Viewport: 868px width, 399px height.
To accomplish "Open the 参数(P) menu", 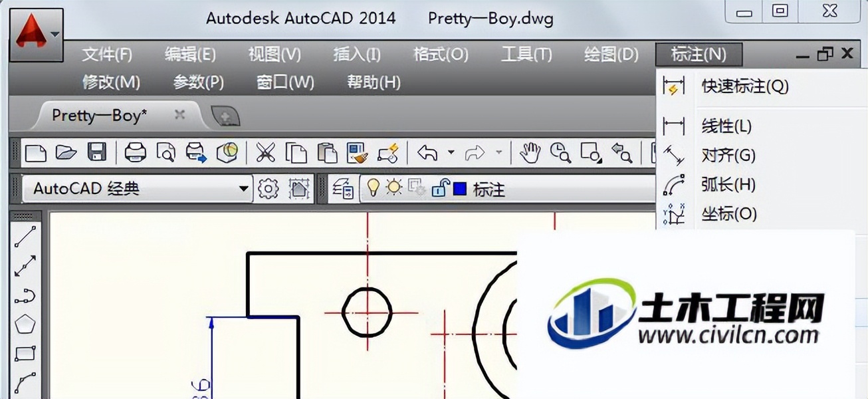I will pyautogui.click(x=198, y=82).
